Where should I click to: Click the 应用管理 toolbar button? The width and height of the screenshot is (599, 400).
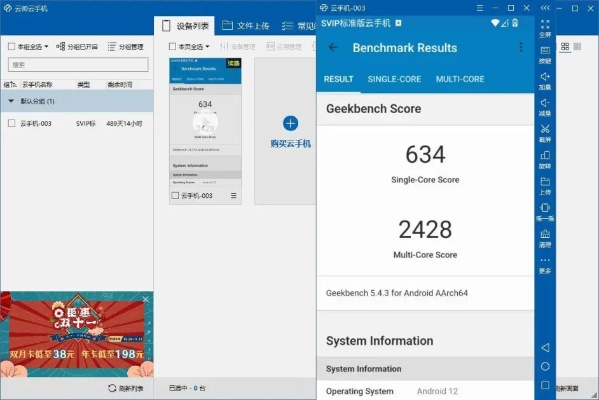[x=284, y=47]
